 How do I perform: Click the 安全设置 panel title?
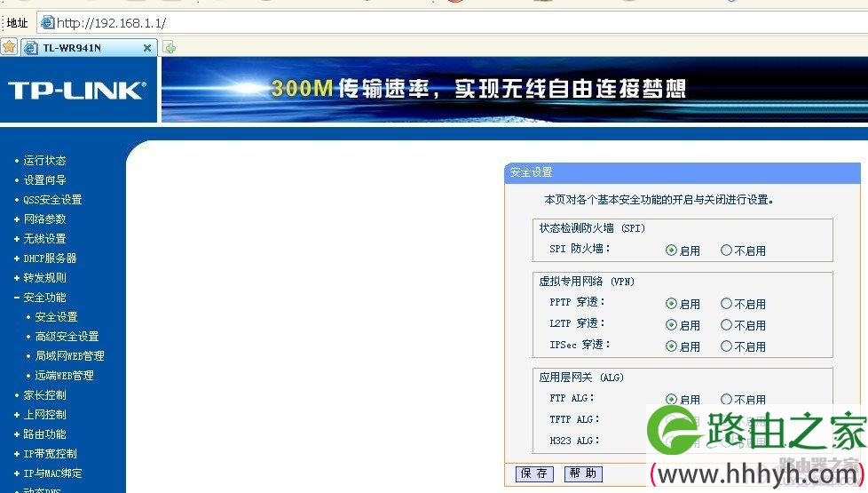click(x=531, y=172)
